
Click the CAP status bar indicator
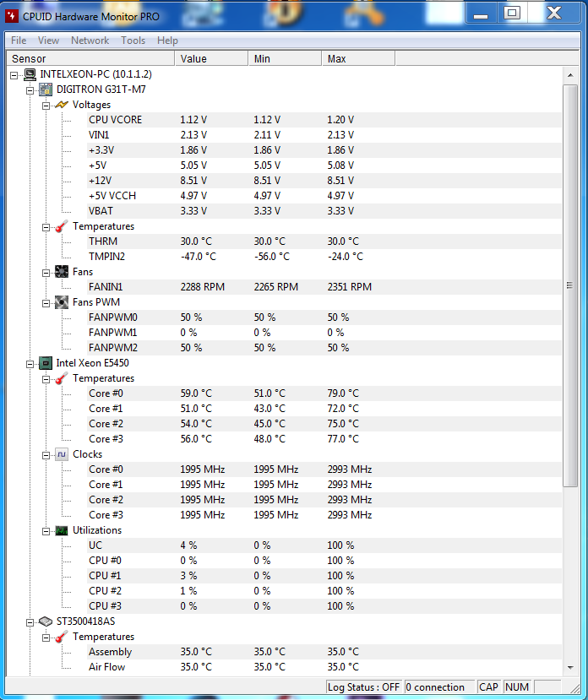tap(488, 687)
